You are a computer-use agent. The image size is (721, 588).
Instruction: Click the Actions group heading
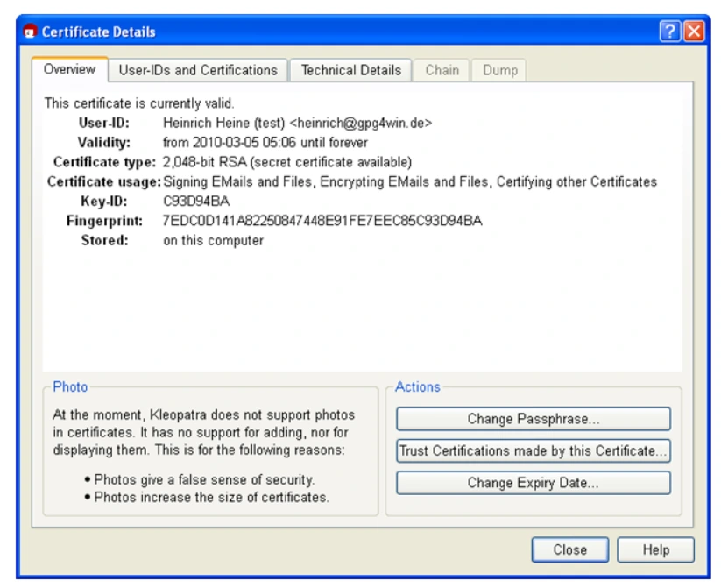tap(418, 386)
